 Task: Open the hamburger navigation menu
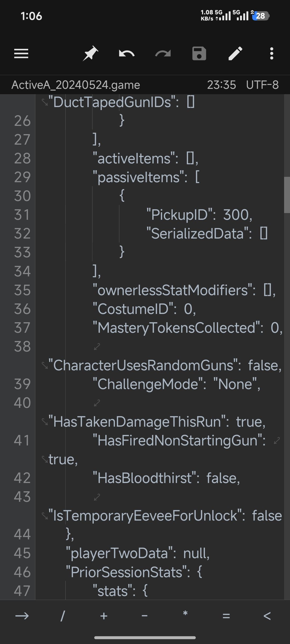point(21,54)
